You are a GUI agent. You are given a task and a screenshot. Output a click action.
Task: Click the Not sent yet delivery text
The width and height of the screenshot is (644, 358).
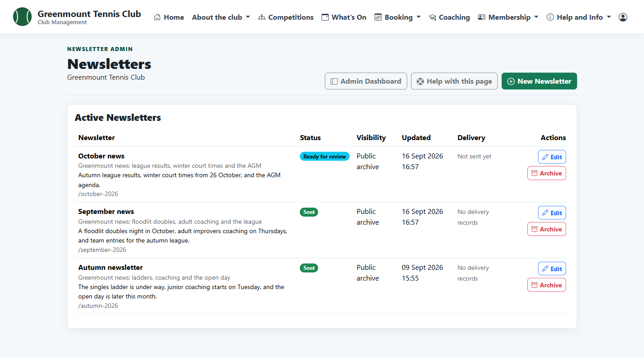(x=475, y=156)
